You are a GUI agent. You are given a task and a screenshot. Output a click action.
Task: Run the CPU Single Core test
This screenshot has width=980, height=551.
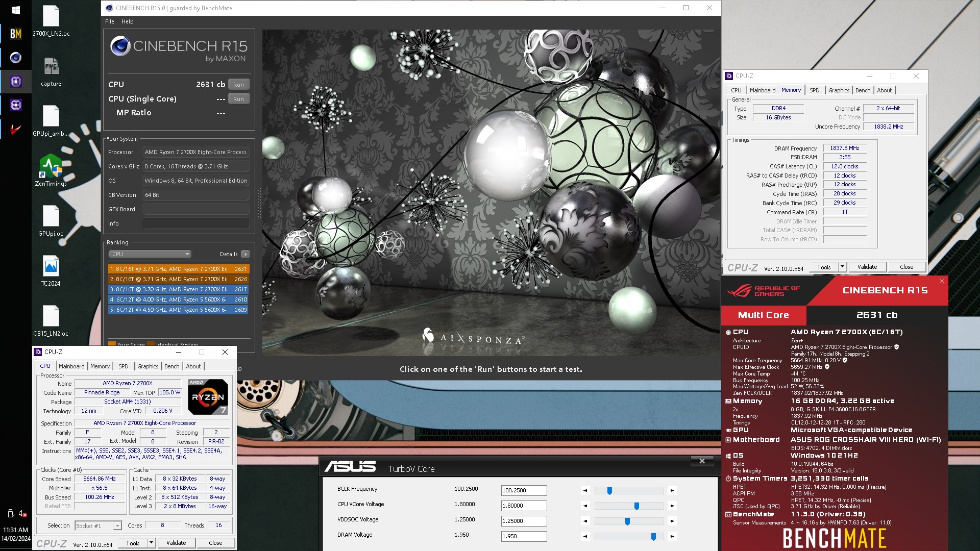pyautogui.click(x=238, y=99)
